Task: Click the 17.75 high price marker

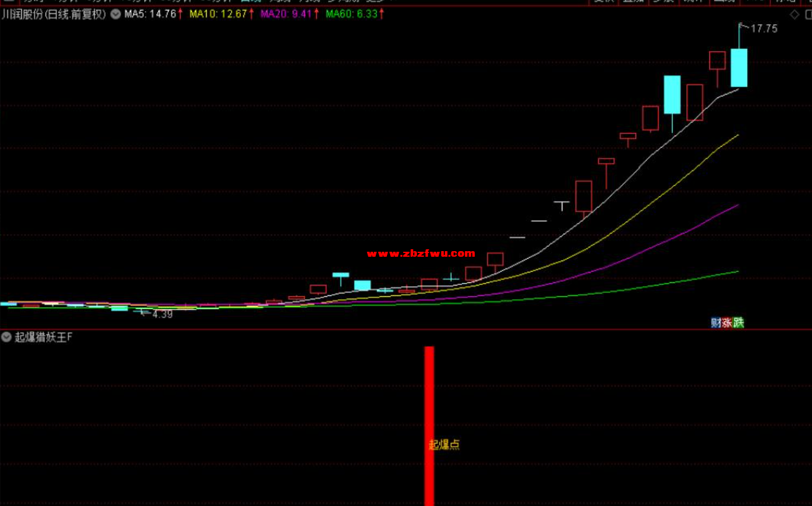Action: (763, 29)
